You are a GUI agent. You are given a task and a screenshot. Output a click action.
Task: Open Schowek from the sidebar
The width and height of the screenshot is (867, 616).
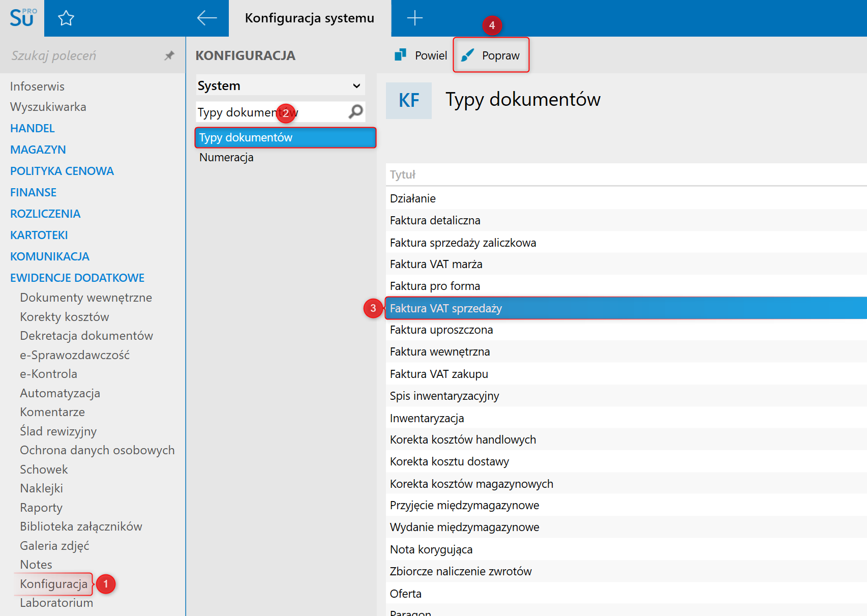click(44, 470)
